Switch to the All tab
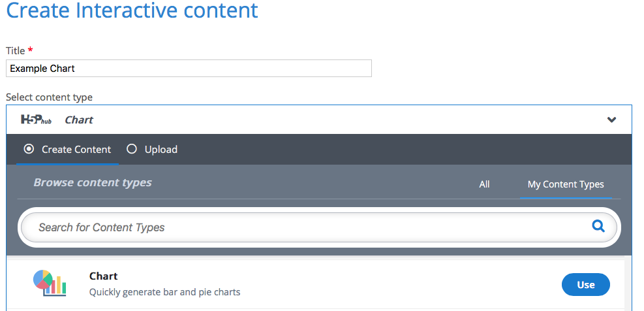Image resolution: width=644 pixels, height=311 pixels. tap(484, 184)
